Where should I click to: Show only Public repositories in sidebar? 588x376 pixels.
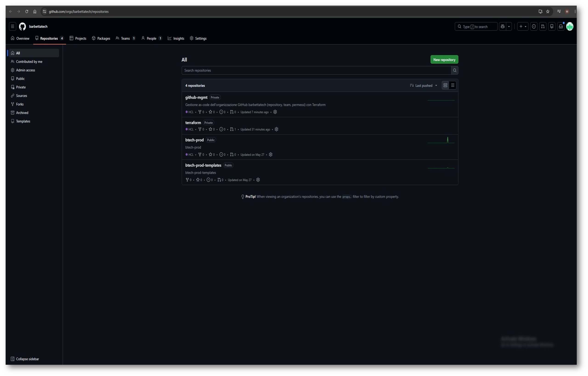coord(34,79)
